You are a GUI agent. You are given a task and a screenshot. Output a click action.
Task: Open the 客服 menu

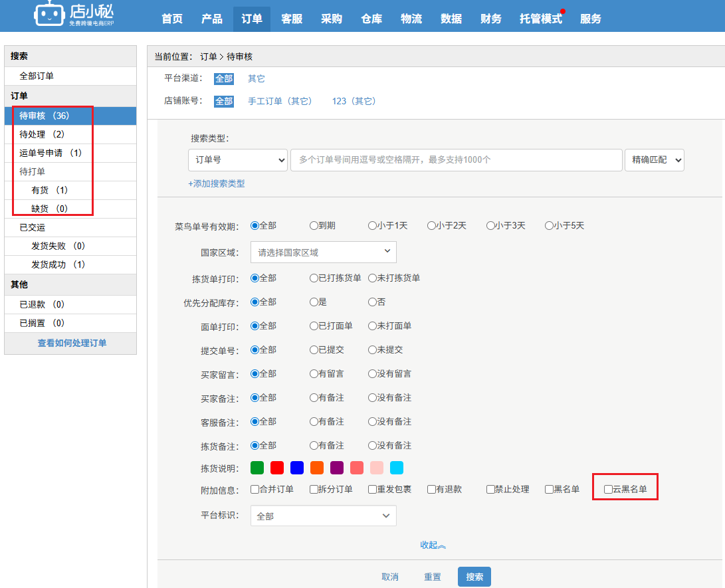click(292, 19)
